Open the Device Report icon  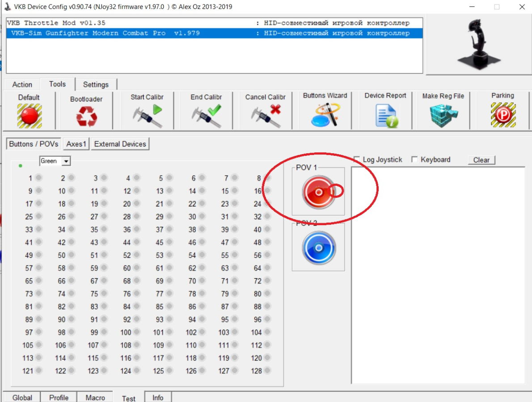click(x=385, y=115)
